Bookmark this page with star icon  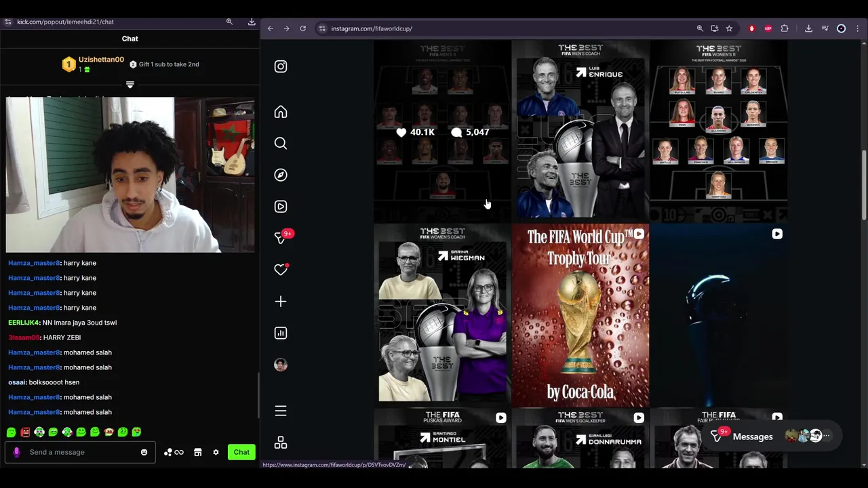[x=729, y=28]
